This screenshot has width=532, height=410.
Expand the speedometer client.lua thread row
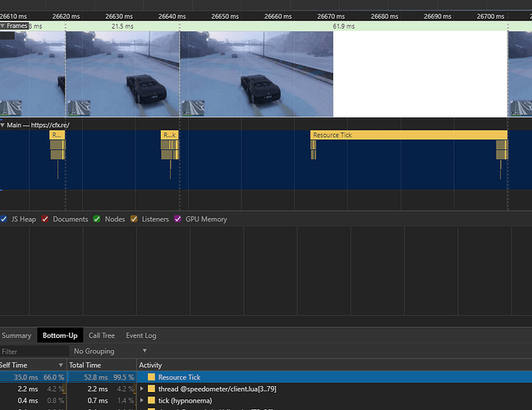tap(142, 389)
